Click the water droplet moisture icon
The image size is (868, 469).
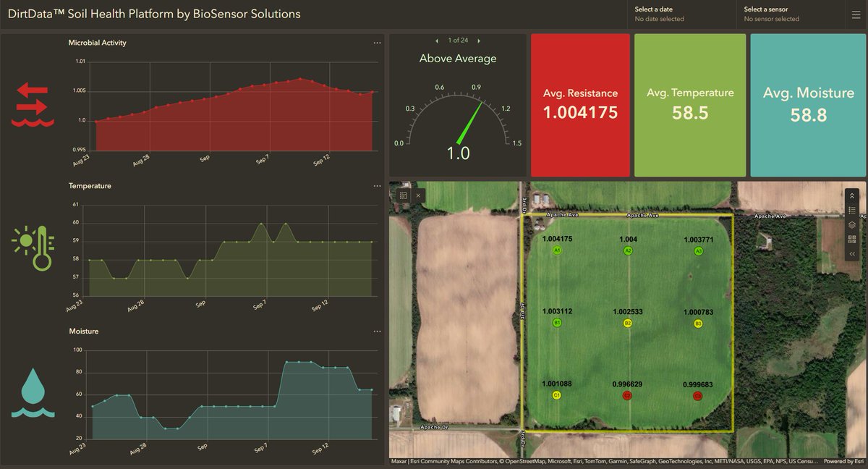tap(33, 394)
